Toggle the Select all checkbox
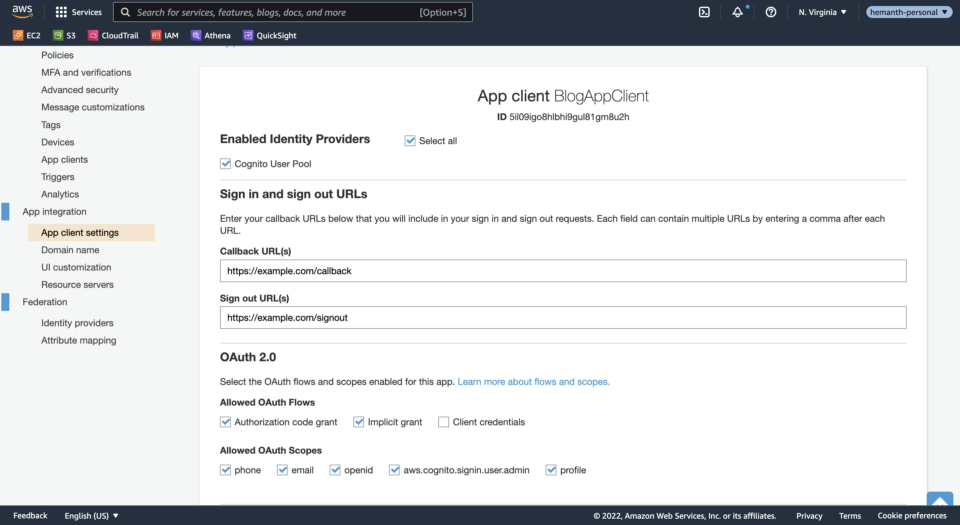This screenshot has height=525, width=960. tap(410, 141)
